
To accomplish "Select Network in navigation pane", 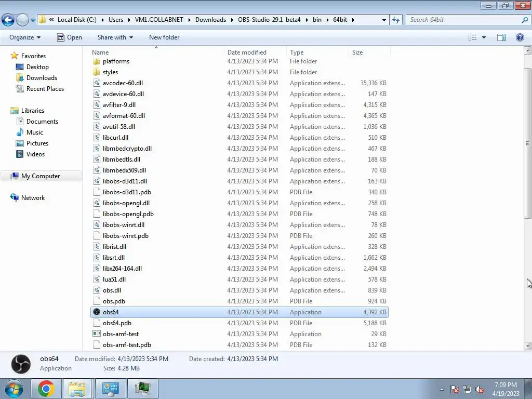I will [33, 198].
